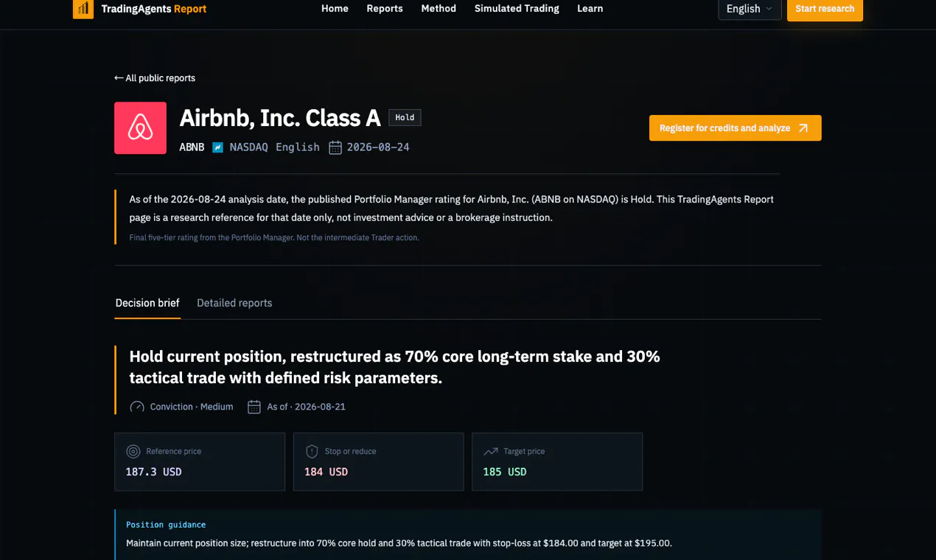936x560 pixels.
Task: Click the Position guidance heading
Action: pos(166,525)
